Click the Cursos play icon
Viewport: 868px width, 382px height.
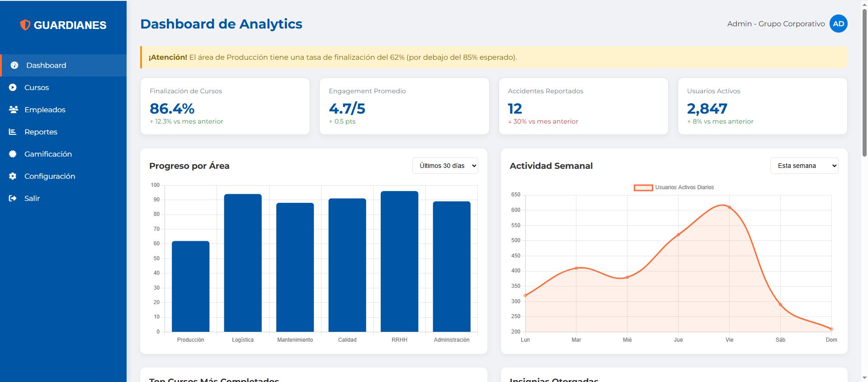[x=13, y=87]
